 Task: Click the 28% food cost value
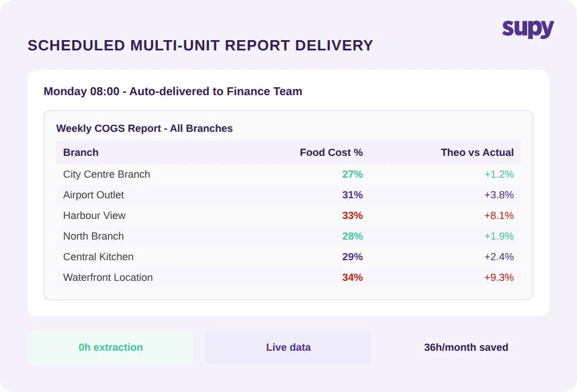(353, 236)
